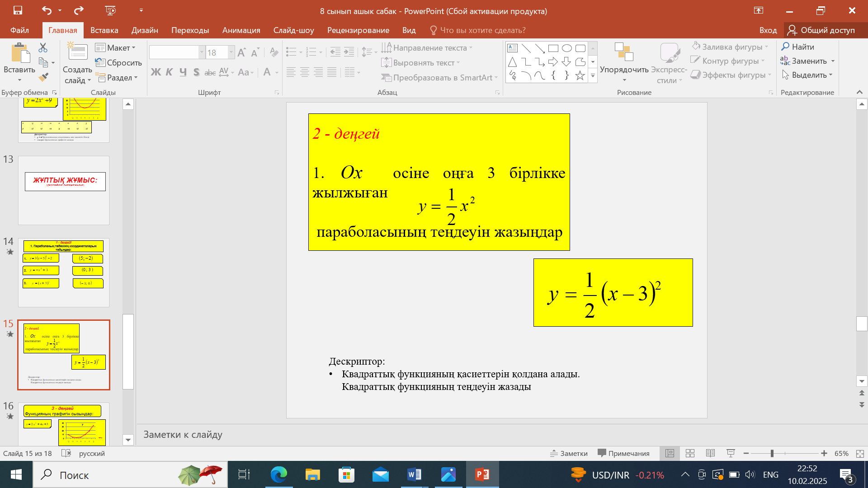Select slide 14 thumbnail

[64, 272]
